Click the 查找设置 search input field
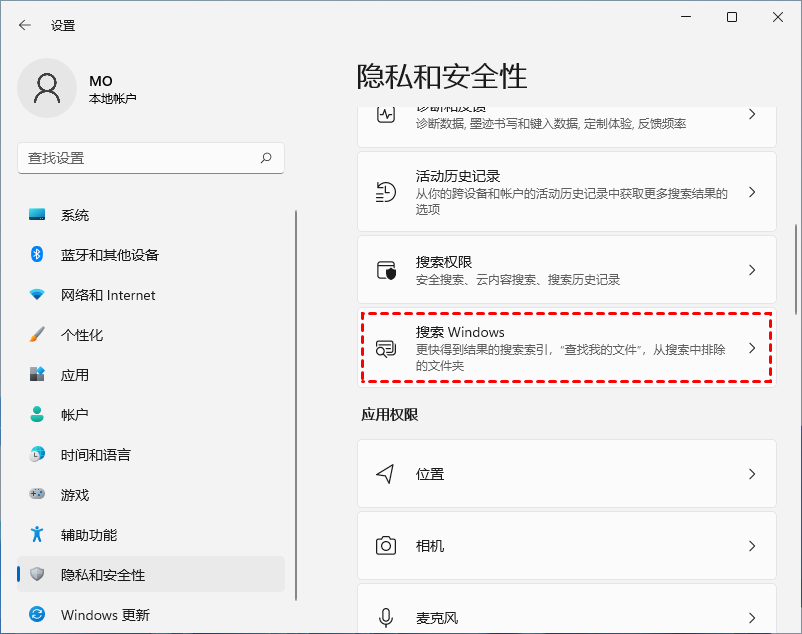The width and height of the screenshot is (802, 634). 150,158
